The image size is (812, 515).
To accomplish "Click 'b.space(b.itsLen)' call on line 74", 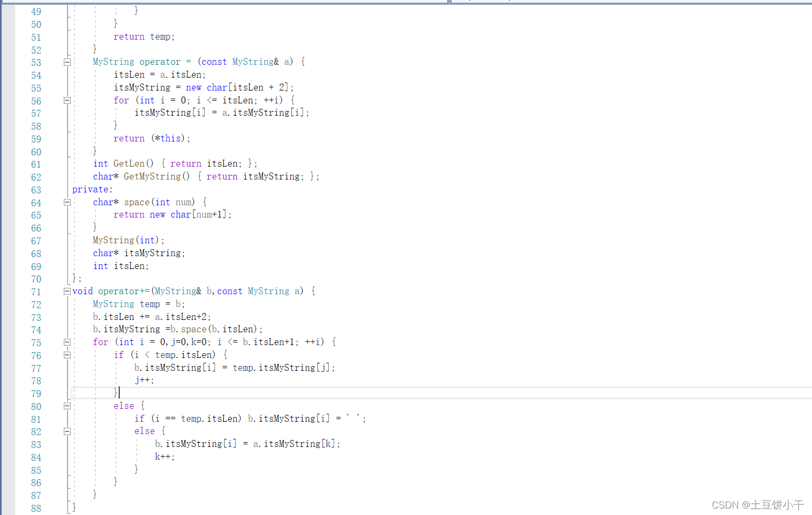I will point(214,329).
